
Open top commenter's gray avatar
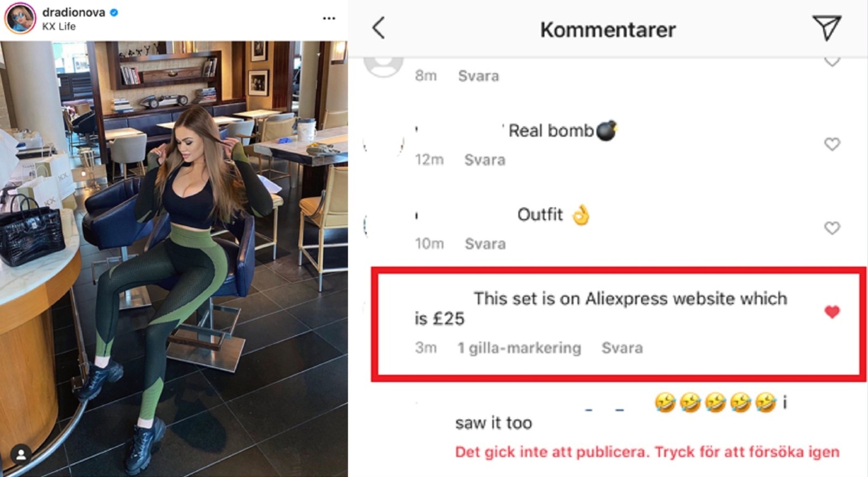[x=384, y=66]
